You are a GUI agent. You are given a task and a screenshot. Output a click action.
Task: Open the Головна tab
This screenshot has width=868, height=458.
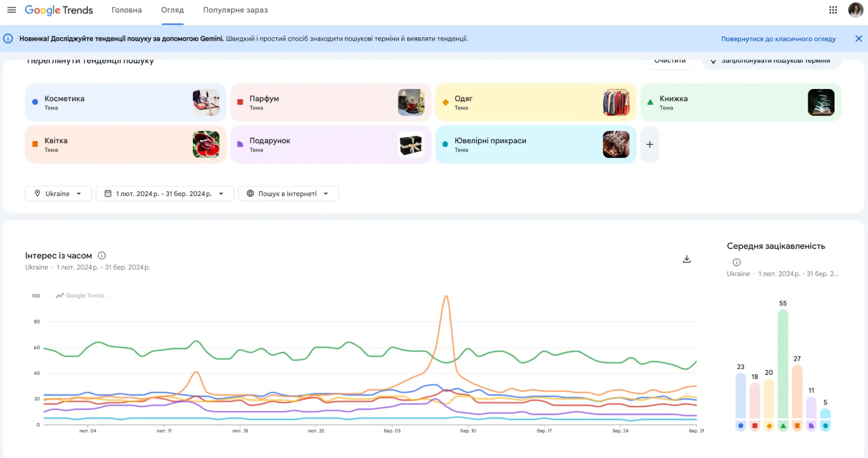pyautogui.click(x=126, y=10)
